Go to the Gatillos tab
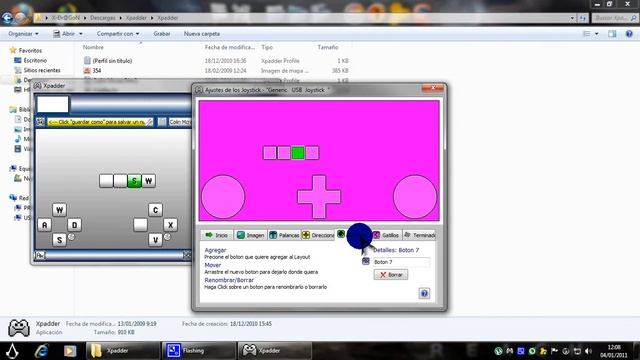Image resolution: width=640 pixels, height=360 pixels. coord(386,235)
